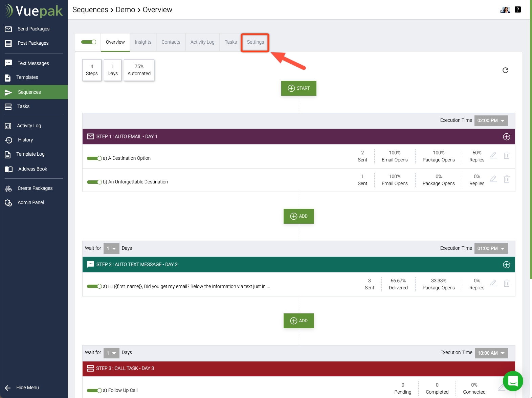
Task: Disable the 'A Destination Option' toggle
Action: pyautogui.click(x=94, y=158)
